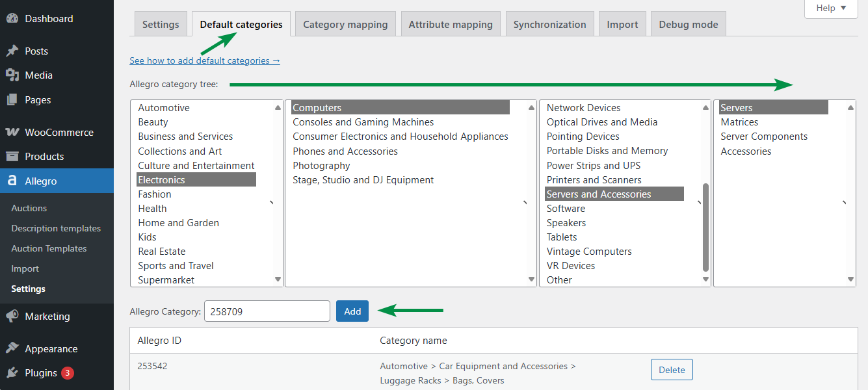Select Electronics category
Image resolution: width=868 pixels, height=390 pixels.
coord(196,179)
